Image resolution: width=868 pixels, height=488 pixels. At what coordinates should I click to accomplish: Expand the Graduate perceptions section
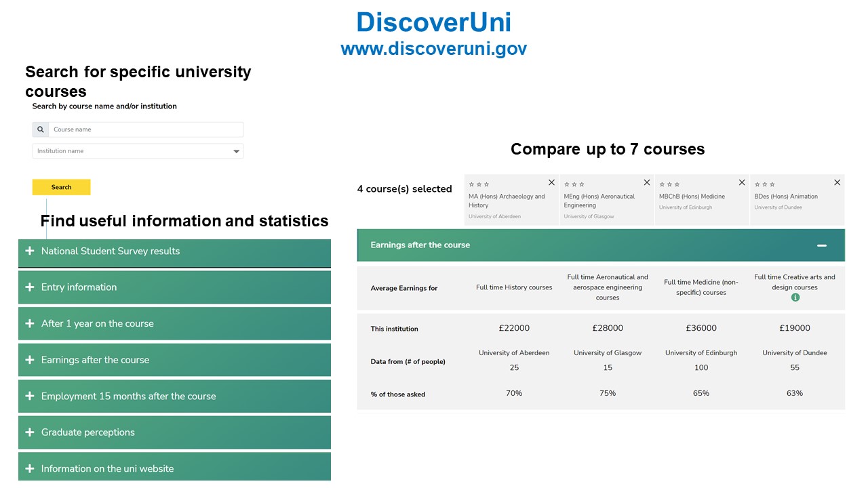pos(174,432)
